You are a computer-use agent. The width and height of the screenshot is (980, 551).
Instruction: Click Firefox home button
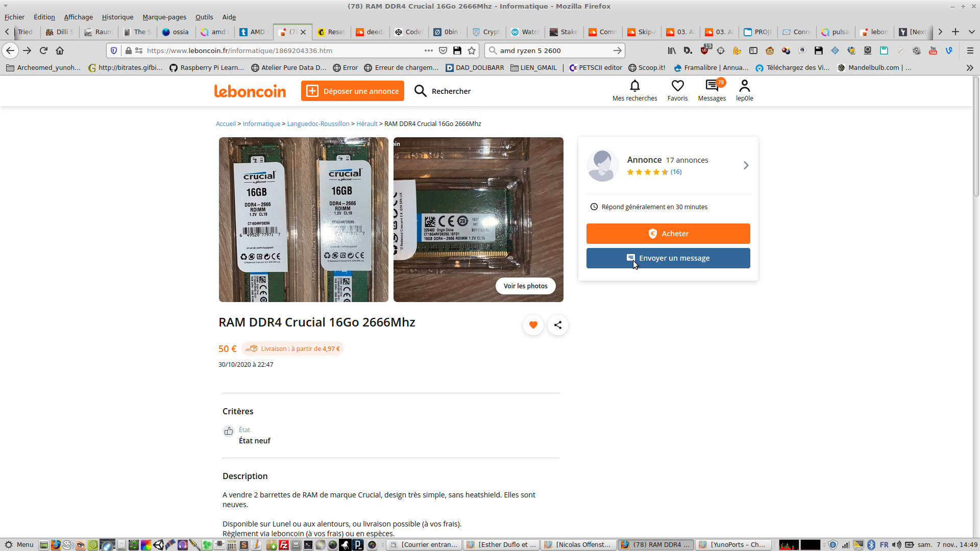(x=60, y=51)
